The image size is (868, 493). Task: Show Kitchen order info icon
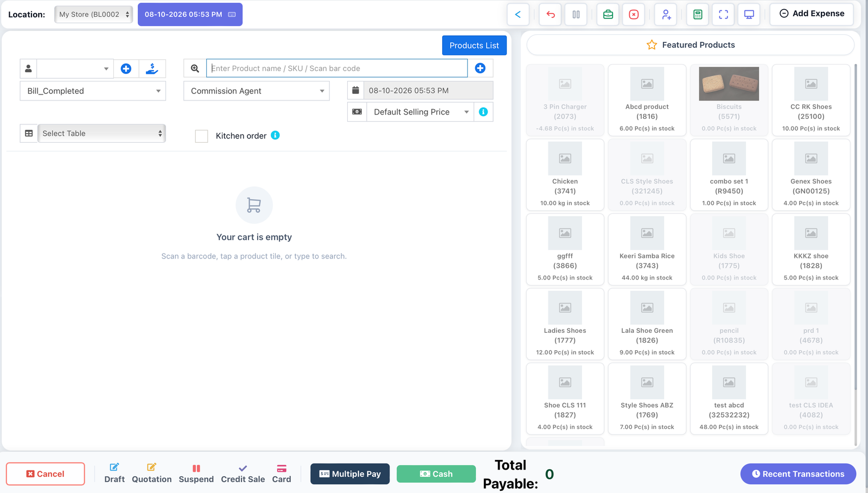(x=276, y=135)
